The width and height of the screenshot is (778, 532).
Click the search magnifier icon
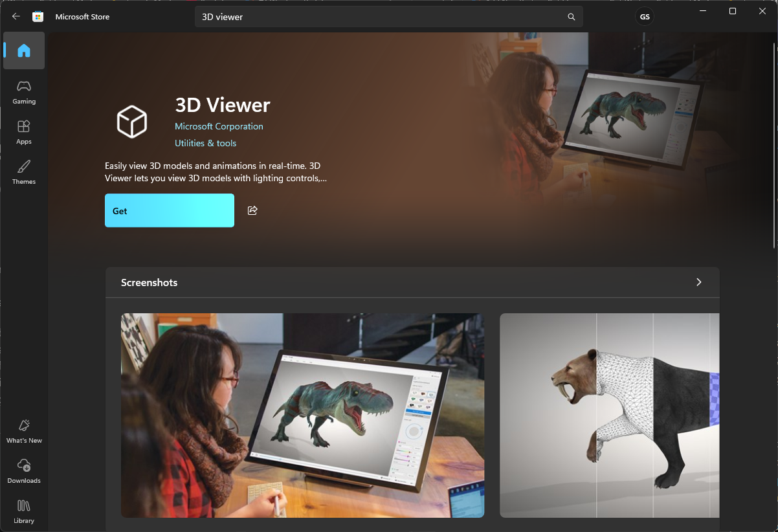[x=572, y=17]
